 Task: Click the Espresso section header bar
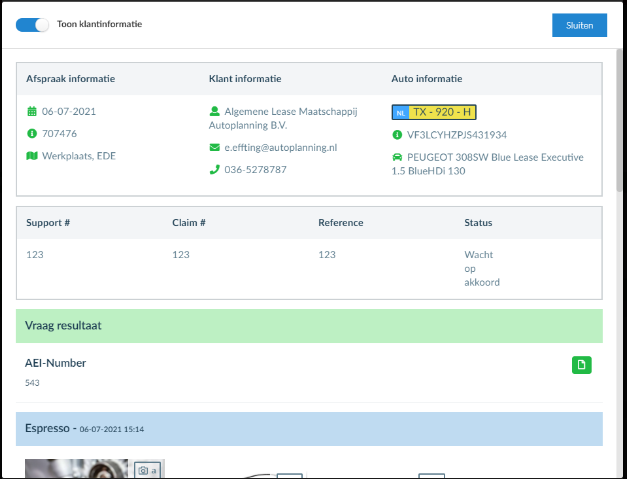(x=309, y=429)
